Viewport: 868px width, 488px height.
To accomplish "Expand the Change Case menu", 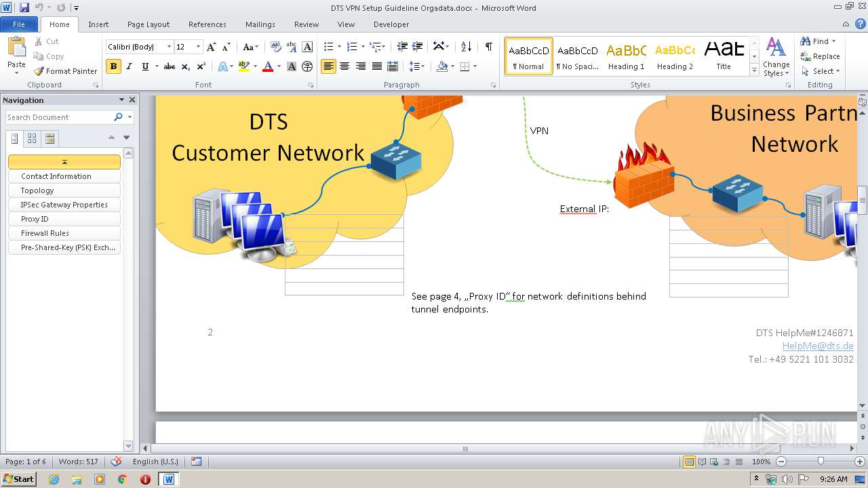I will click(250, 47).
